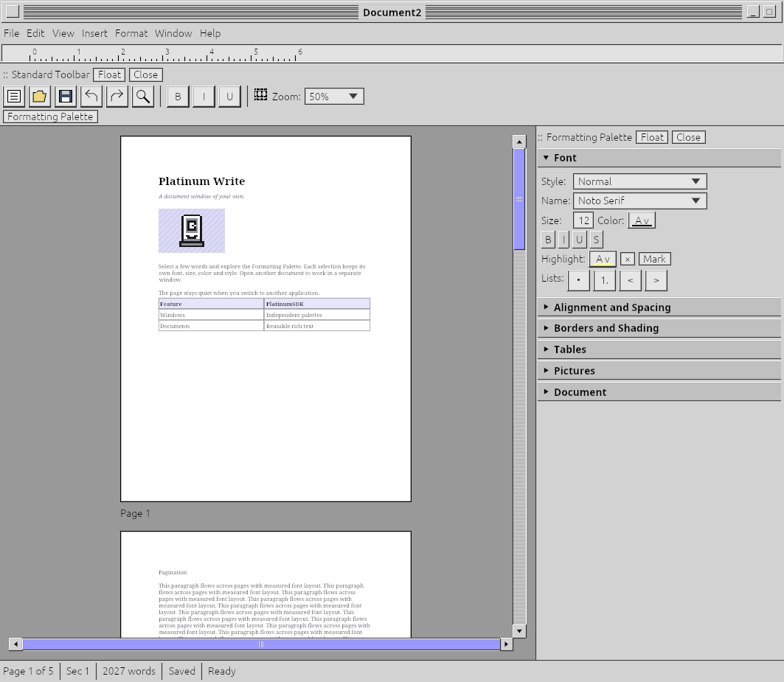The height and width of the screenshot is (682, 784).
Task: Click the right arrow of horizontal scrollbar
Action: (507, 644)
